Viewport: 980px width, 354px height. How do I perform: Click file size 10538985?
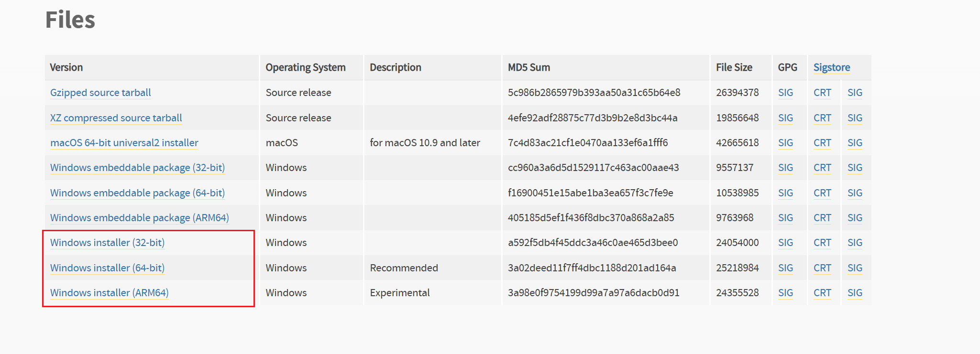pyautogui.click(x=738, y=193)
